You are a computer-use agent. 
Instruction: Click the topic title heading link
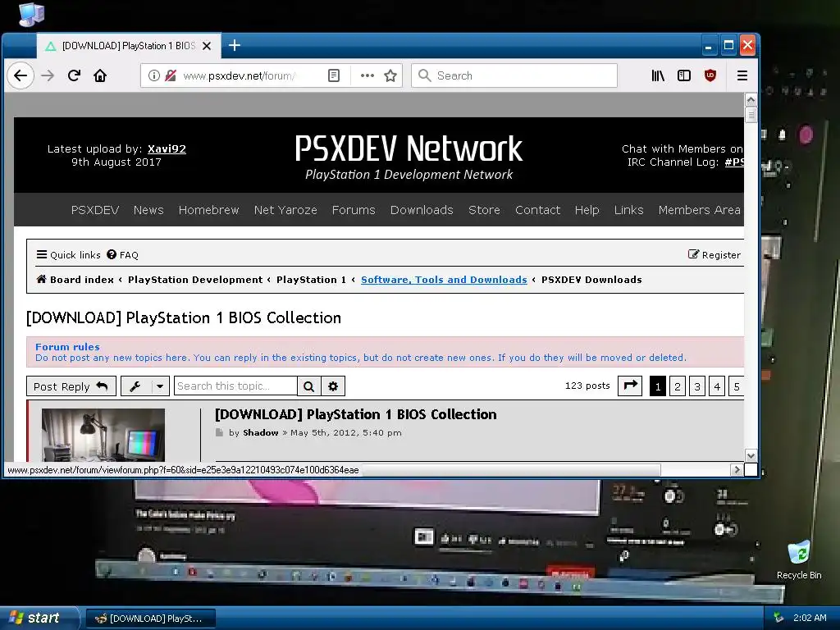tap(184, 318)
